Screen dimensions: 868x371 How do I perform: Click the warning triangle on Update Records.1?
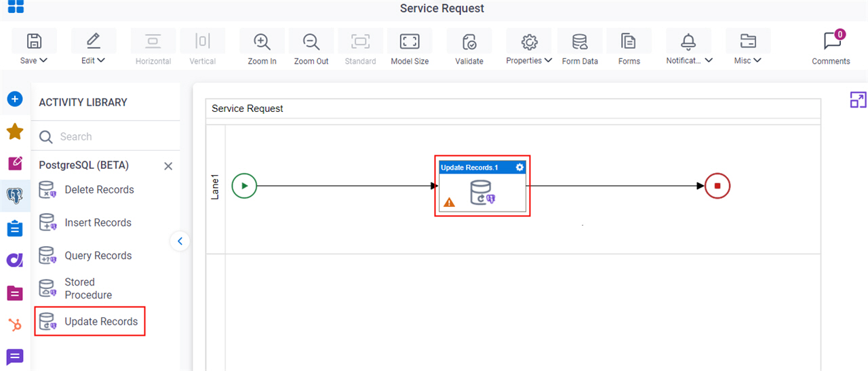click(x=449, y=202)
